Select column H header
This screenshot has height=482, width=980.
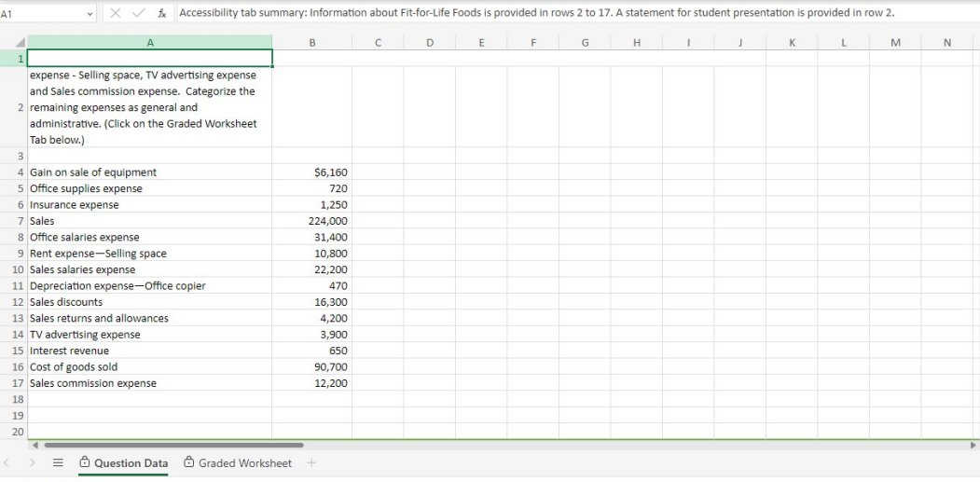pyautogui.click(x=637, y=43)
